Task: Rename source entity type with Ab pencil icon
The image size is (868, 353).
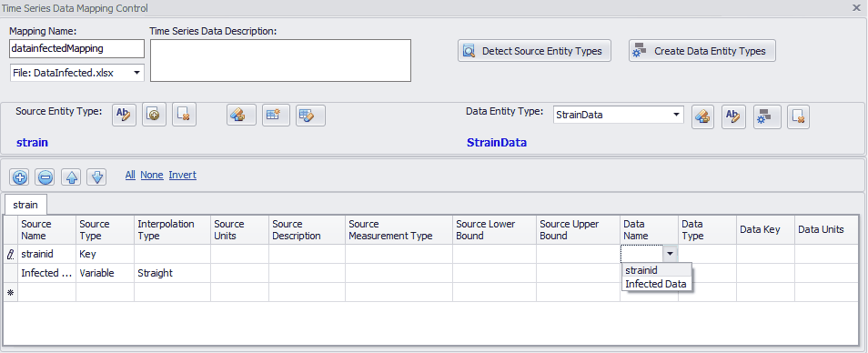Action: 124,115
